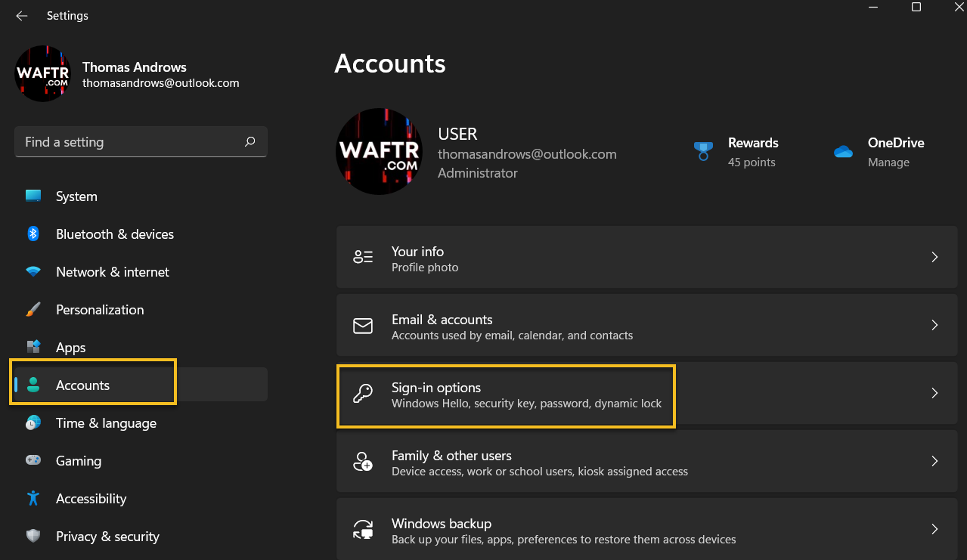The height and width of the screenshot is (560, 967).
Task: Go back with the Settings back arrow
Action: (21, 16)
